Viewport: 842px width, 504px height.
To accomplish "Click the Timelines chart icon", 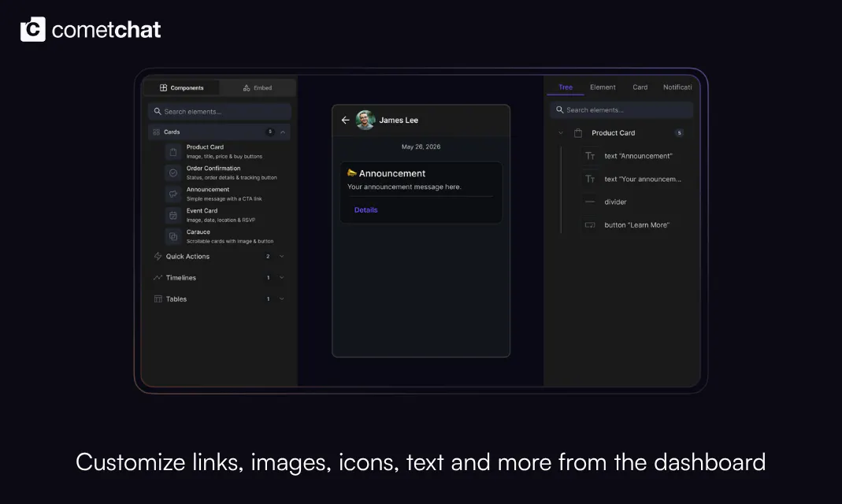I will [x=158, y=277].
